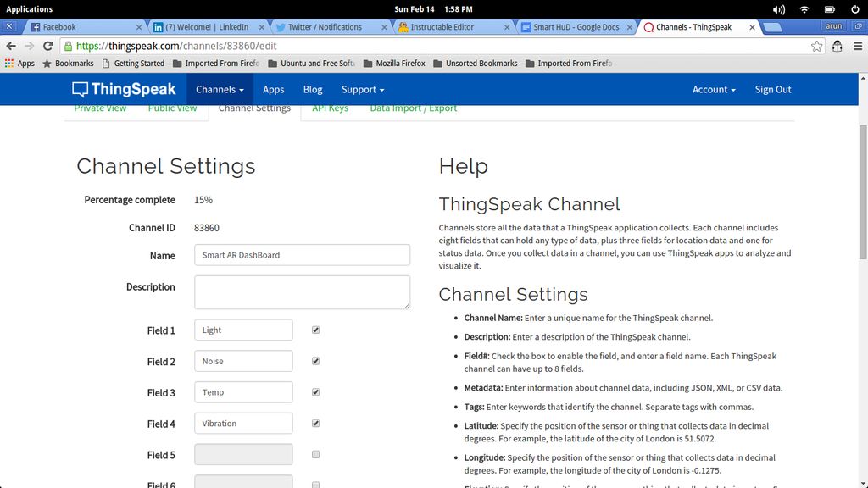Click the green padlock in address bar
Viewport: 868px width, 488px height.
tap(68, 46)
